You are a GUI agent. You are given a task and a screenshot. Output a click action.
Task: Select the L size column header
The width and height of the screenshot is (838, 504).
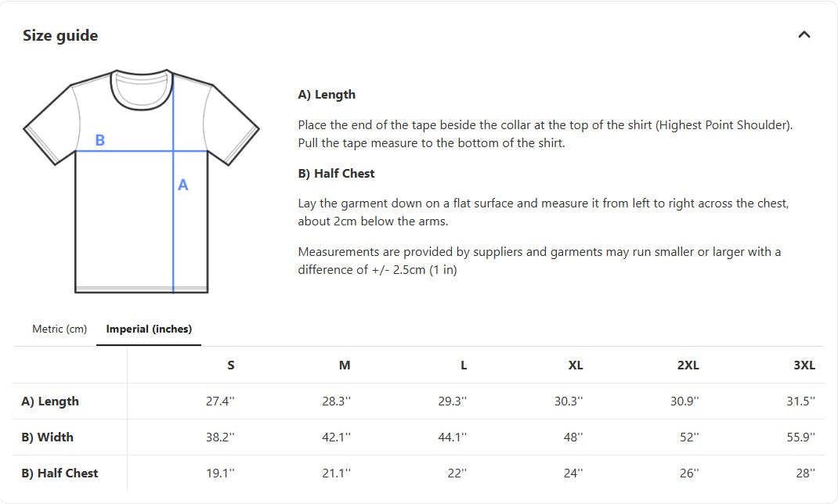coord(464,365)
